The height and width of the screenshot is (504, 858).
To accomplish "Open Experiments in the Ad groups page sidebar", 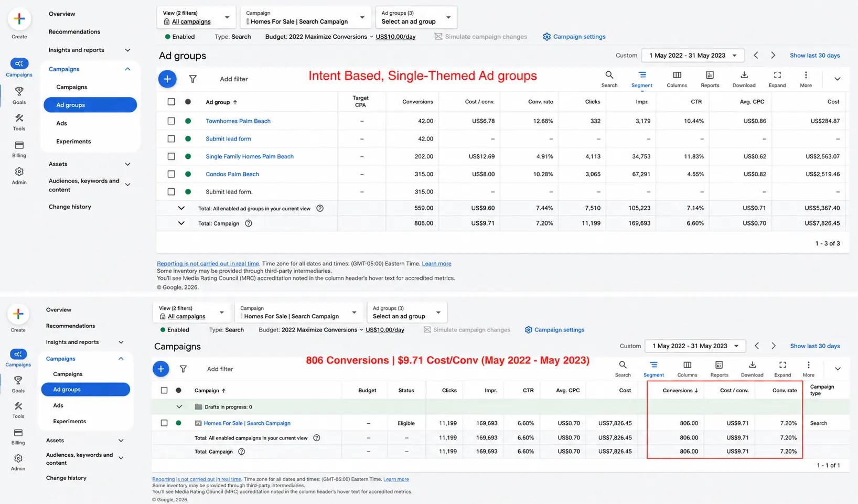I will 73,142.
